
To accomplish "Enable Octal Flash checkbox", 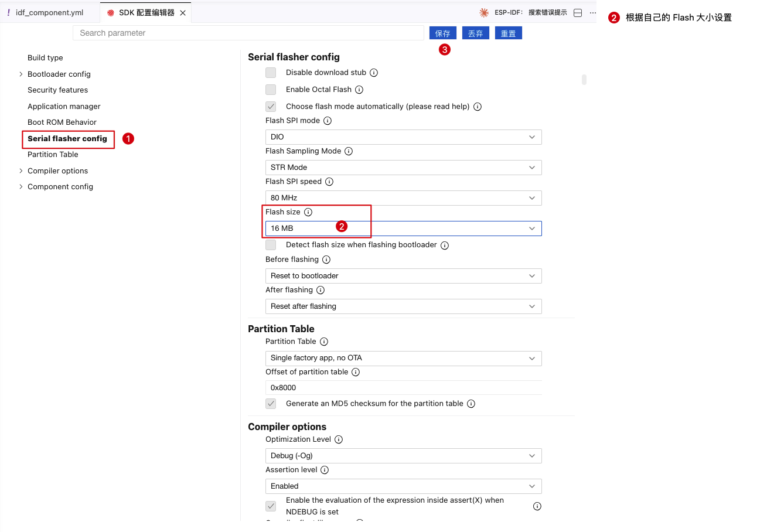I will coord(271,90).
